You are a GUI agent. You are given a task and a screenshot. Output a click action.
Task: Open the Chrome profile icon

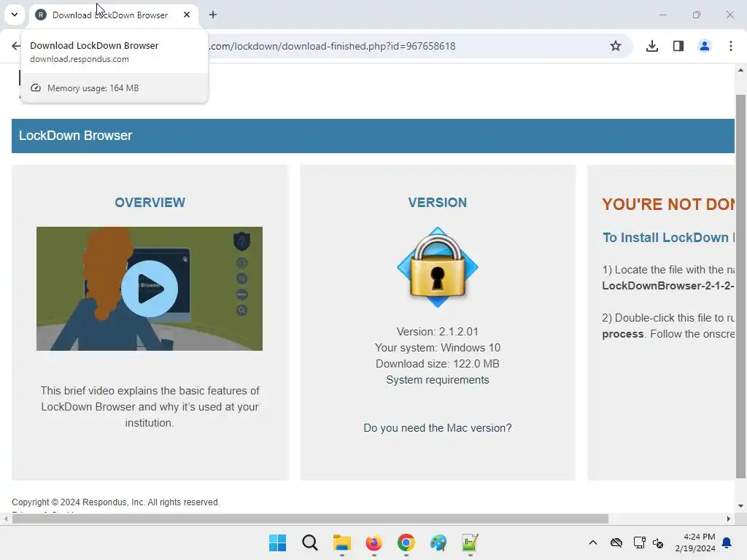pyautogui.click(x=705, y=46)
